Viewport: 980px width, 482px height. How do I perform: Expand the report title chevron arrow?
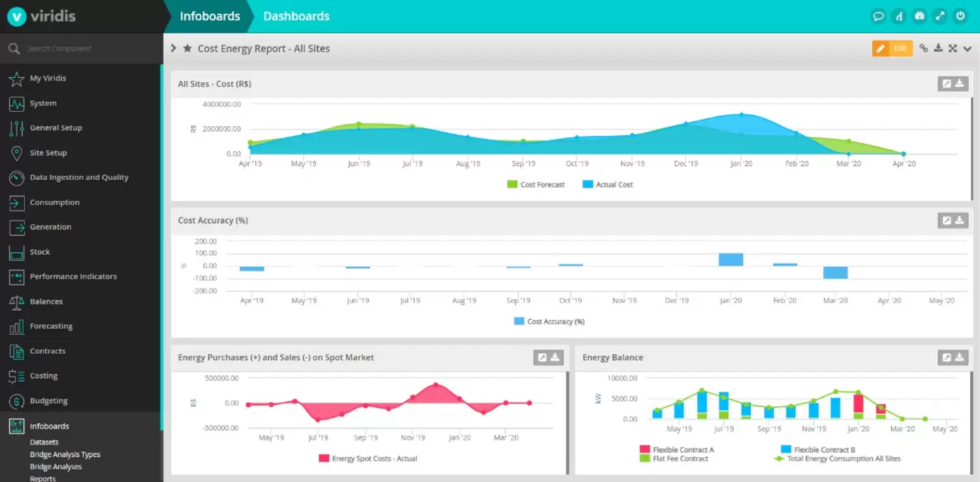click(x=174, y=48)
